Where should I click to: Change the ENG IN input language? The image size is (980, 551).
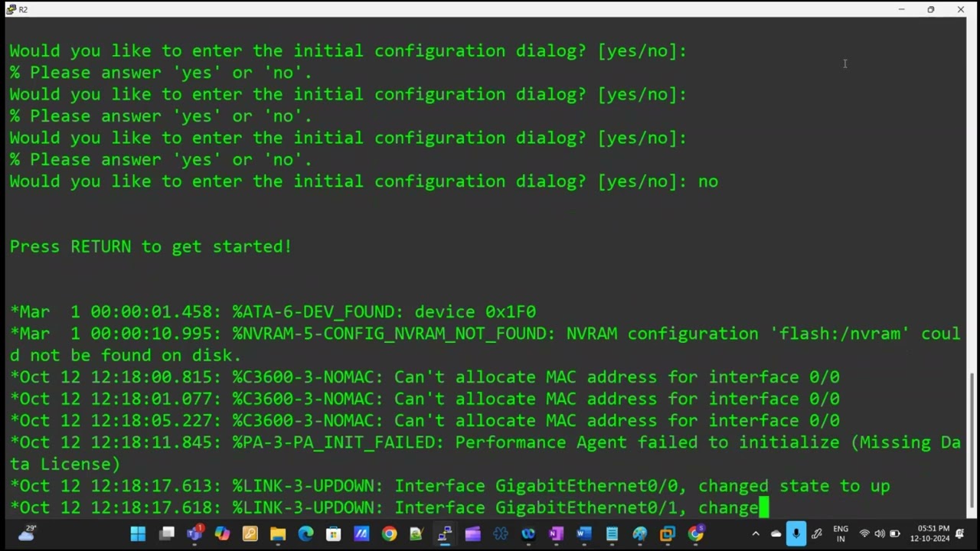841,534
